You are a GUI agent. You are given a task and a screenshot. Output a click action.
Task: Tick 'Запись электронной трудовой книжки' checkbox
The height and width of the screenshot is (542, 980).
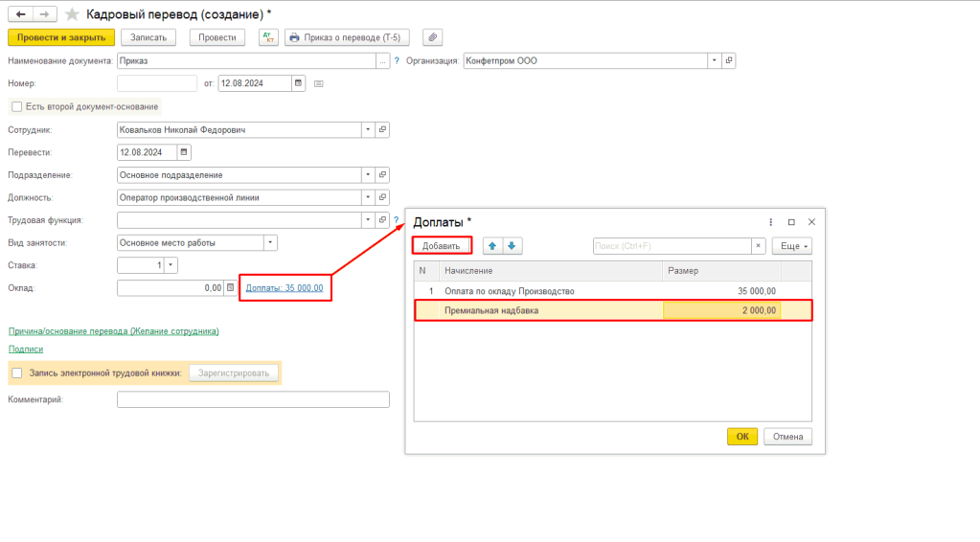[x=16, y=373]
